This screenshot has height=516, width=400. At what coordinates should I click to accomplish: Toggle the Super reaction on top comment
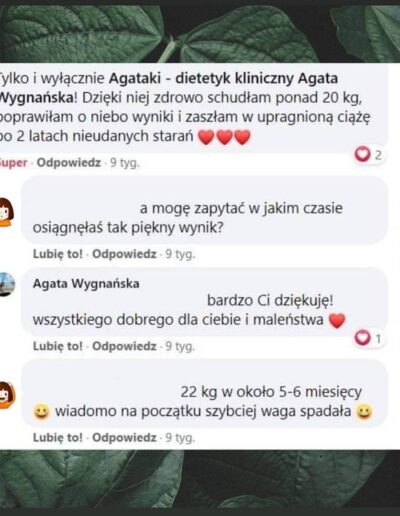pos(13,163)
